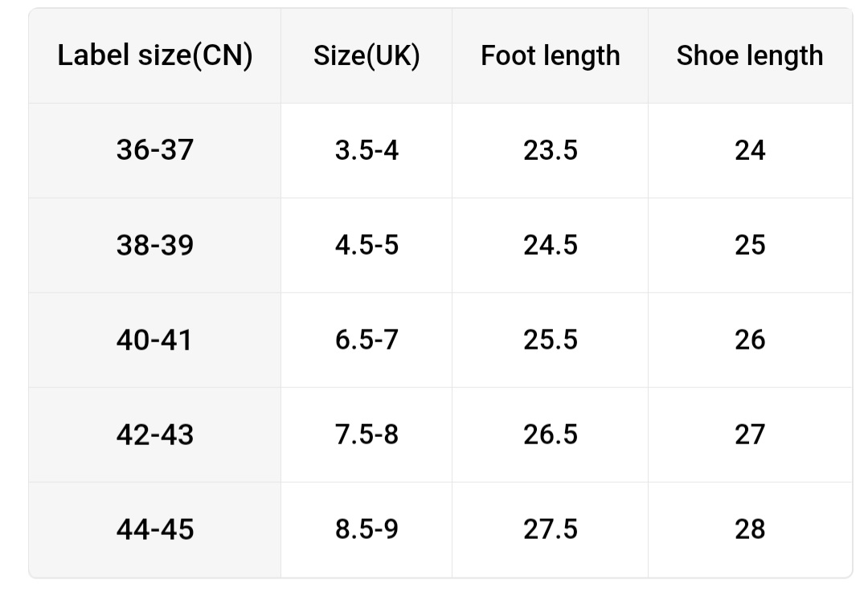This screenshot has width=868, height=592.
Task: Click the Shoe length column header
Action: coord(750,55)
